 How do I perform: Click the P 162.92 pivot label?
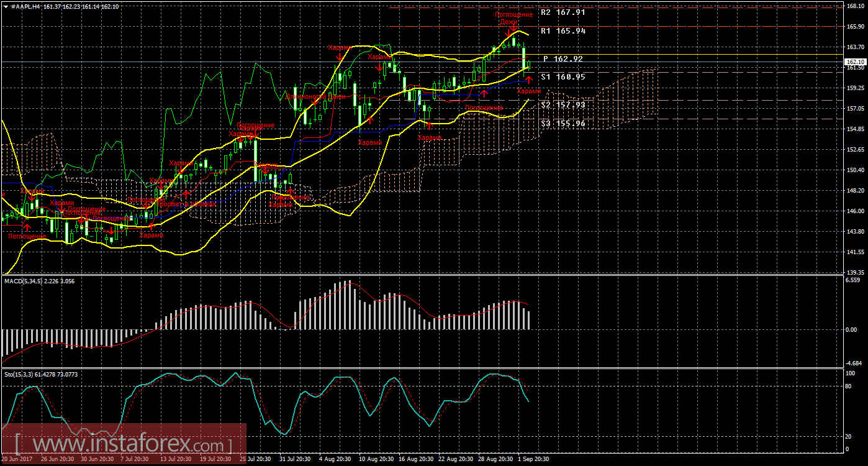(x=563, y=59)
